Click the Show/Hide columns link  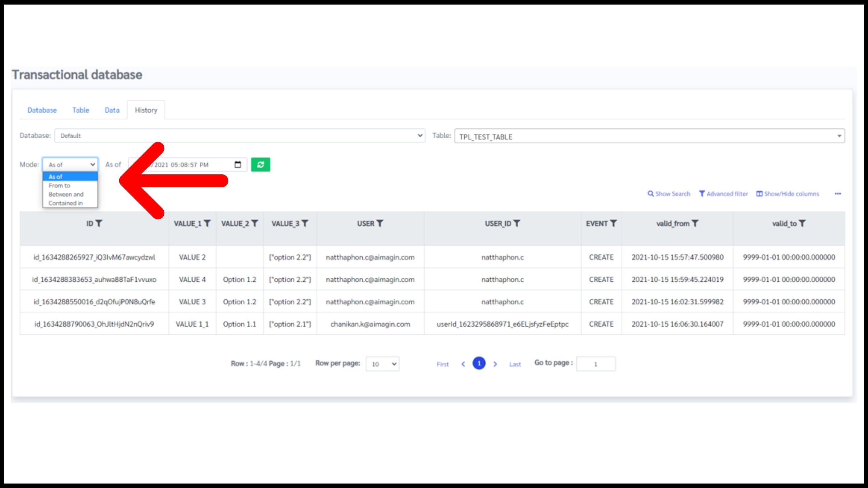click(x=788, y=194)
